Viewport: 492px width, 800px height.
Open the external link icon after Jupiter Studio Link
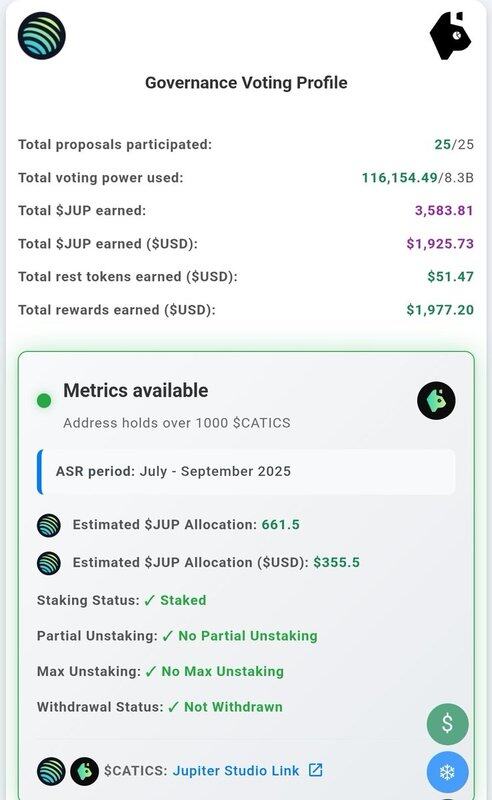coord(316,770)
